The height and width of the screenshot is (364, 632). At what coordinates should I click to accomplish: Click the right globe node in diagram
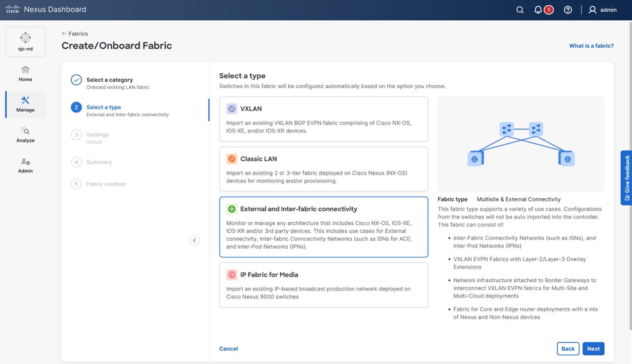coord(567,159)
